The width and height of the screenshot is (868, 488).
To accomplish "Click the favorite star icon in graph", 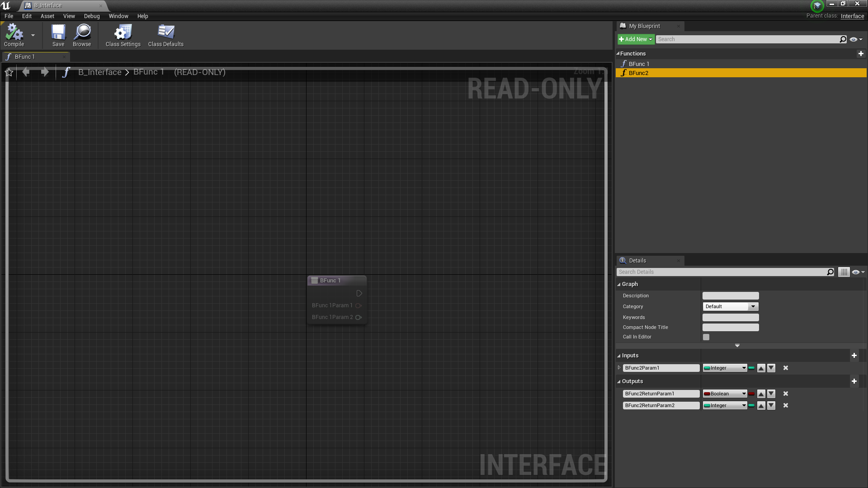I will coord(9,72).
